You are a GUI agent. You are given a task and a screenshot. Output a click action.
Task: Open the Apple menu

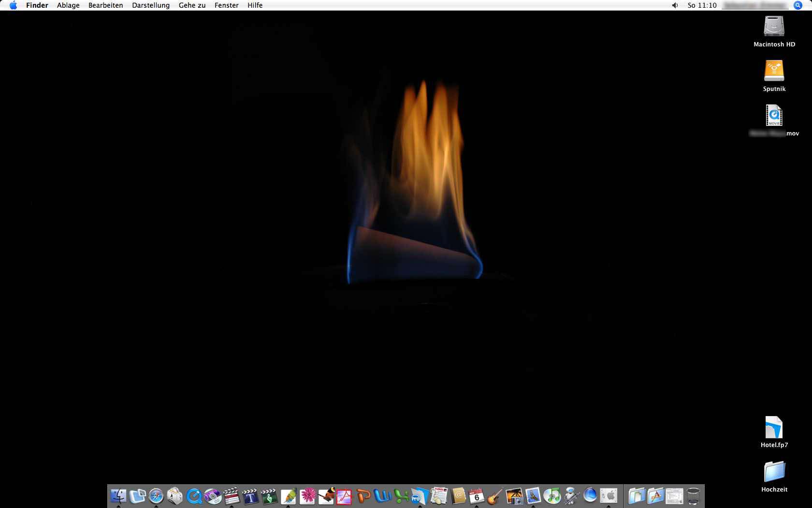13,5
